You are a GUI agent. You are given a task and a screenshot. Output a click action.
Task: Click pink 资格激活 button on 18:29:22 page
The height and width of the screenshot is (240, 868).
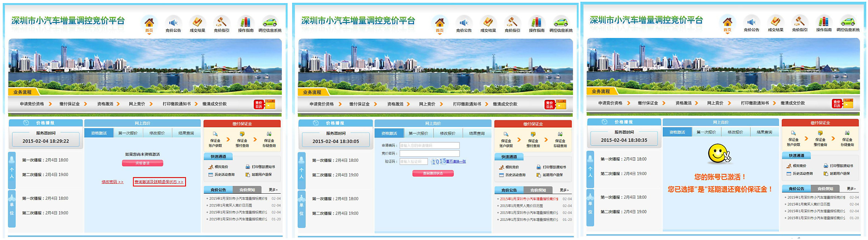tap(142, 163)
